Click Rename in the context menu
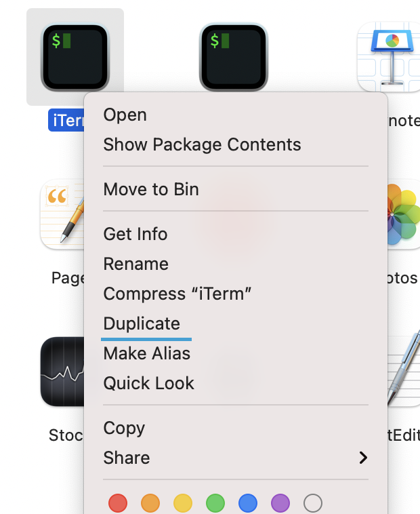The image size is (420, 514). (x=135, y=264)
